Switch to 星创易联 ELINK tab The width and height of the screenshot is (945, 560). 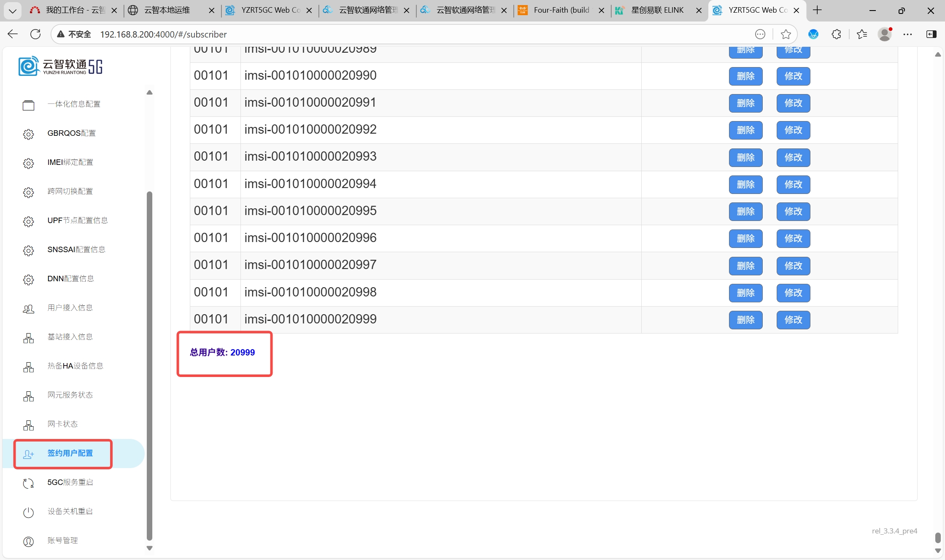pyautogui.click(x=657, y=10)
